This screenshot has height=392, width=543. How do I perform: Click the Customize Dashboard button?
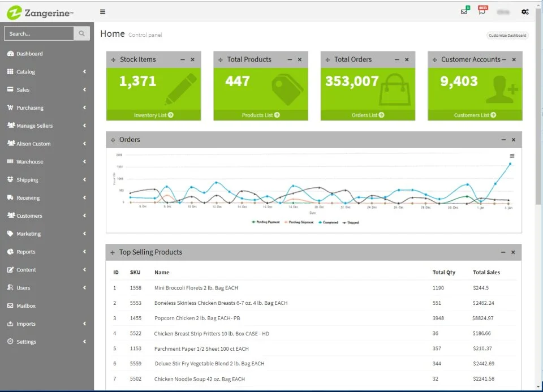click(507, 35)
